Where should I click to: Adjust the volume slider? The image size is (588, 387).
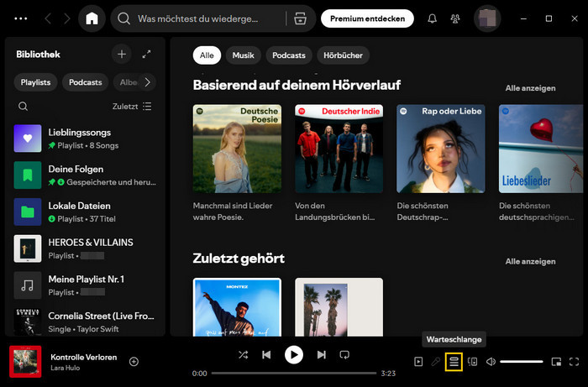click(522, 362)
